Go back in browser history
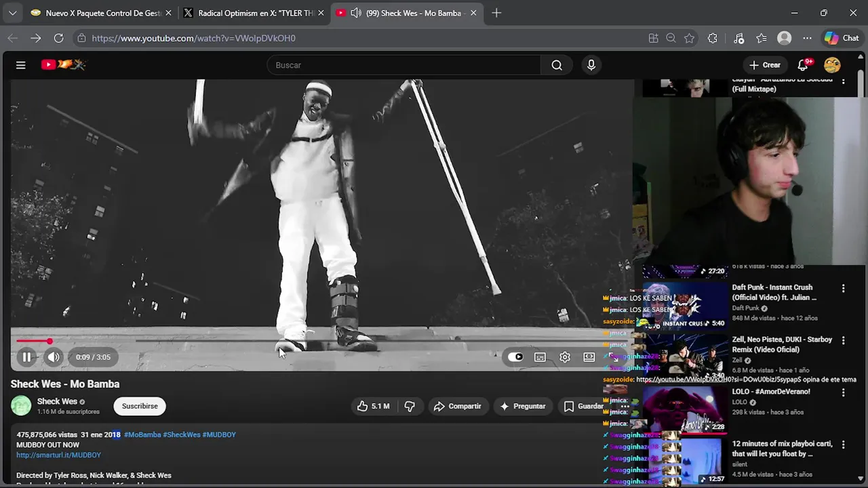The image size is (868, 488). (12, 38)
